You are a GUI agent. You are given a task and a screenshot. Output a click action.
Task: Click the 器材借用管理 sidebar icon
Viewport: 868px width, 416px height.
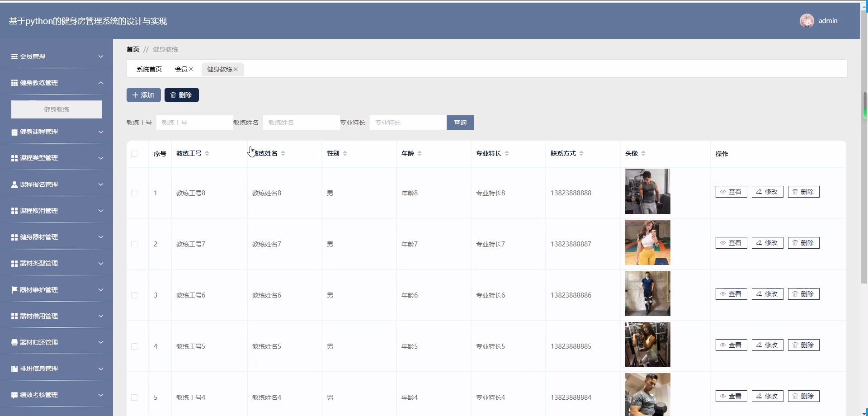tap(14, 316)
